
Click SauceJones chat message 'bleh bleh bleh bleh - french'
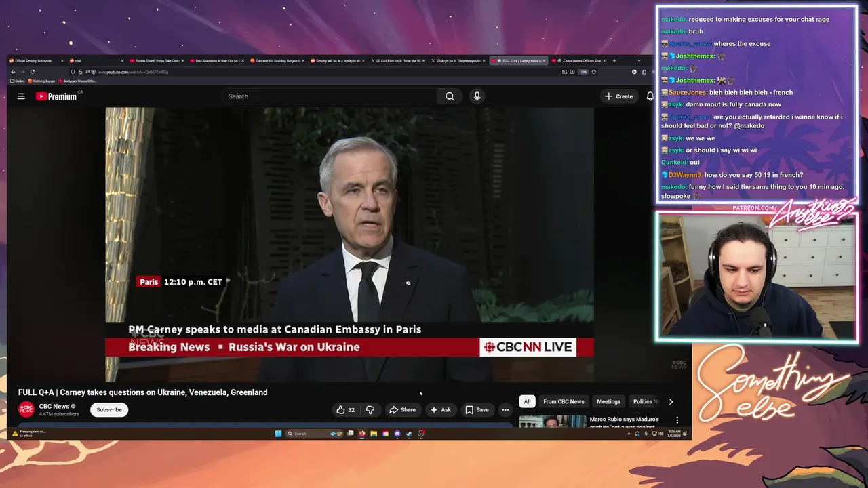coord(751,92)
